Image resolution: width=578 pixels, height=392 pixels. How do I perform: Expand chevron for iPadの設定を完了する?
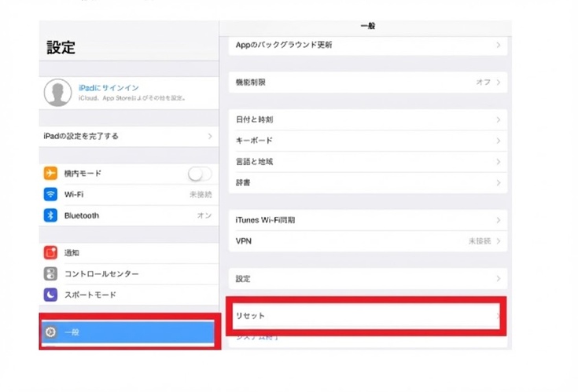(x=210, y=136)
